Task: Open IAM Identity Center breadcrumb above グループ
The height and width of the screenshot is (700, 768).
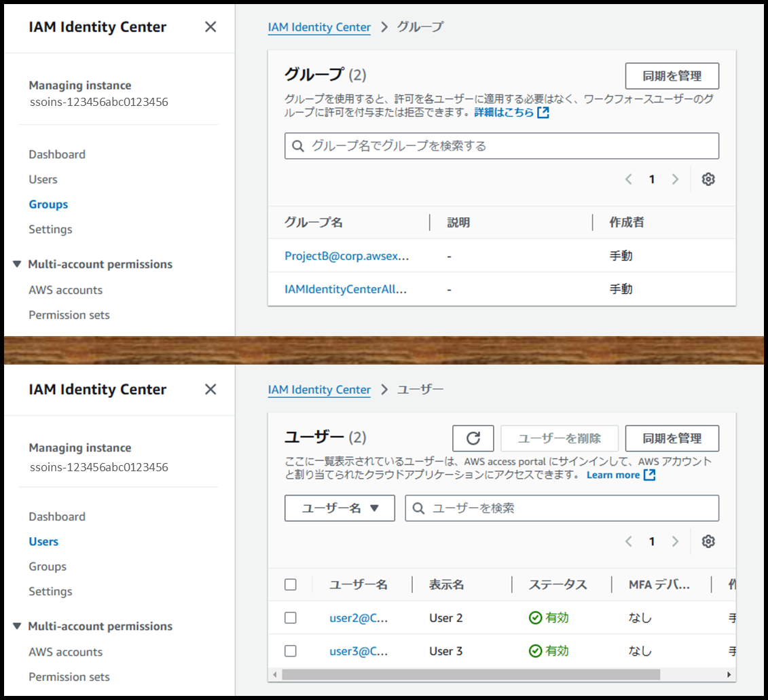Action: coord(319,27)
